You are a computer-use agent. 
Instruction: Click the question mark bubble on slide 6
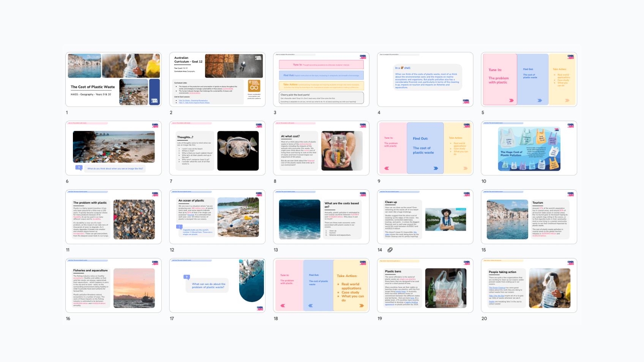(x=79, y=168)
